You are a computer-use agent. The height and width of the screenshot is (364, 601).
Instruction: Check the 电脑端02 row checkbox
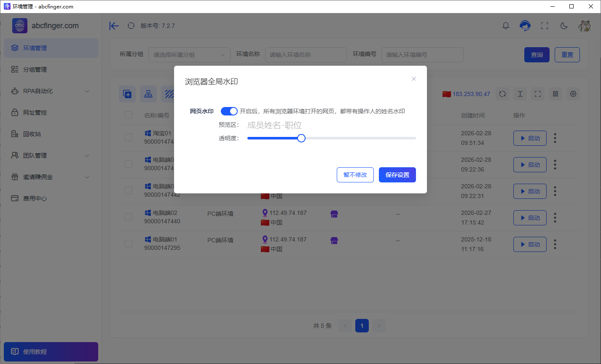click(129, 217)
